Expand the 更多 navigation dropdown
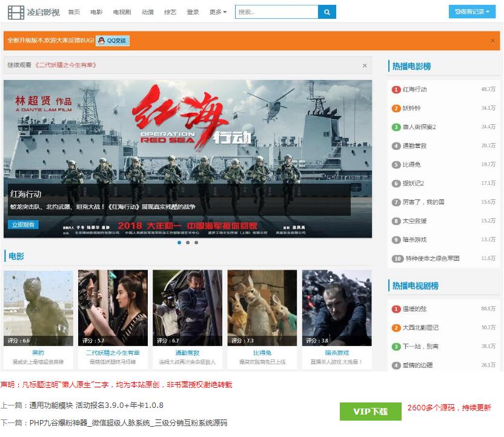This screenshot has width=504, height=437. pyautogui.click(x=218, y=12)
